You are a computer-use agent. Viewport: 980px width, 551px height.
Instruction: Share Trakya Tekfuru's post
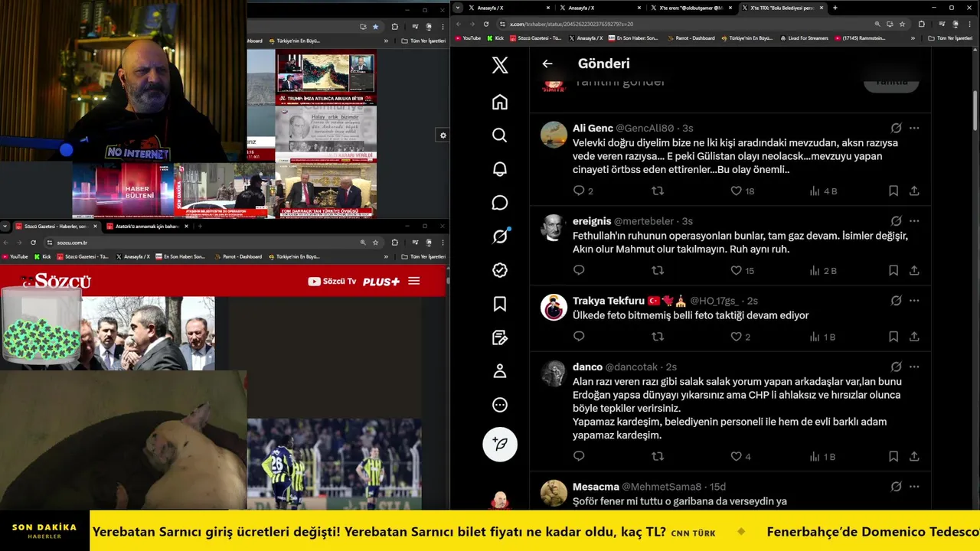tap(914, 337)
